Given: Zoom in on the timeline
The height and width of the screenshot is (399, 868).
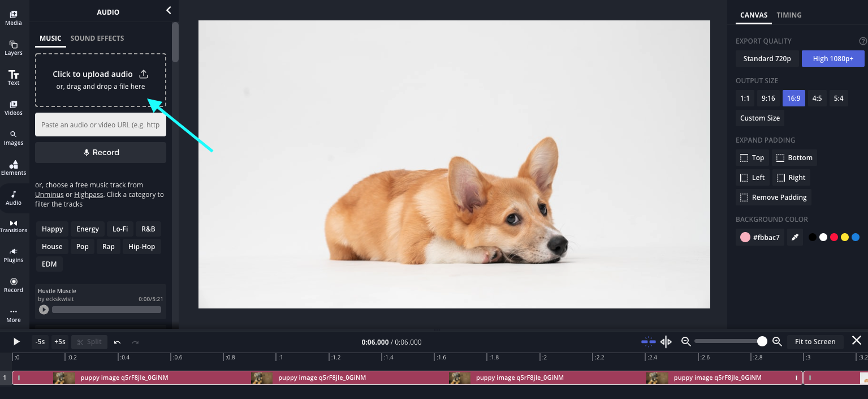Looking at the screenshot, I should tap(777, 341).
